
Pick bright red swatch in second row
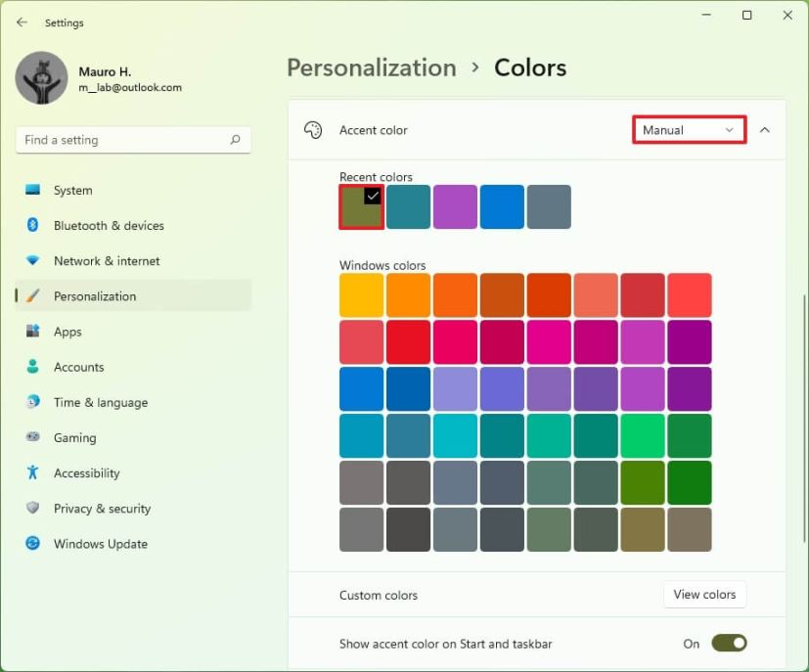click(408, 342)
